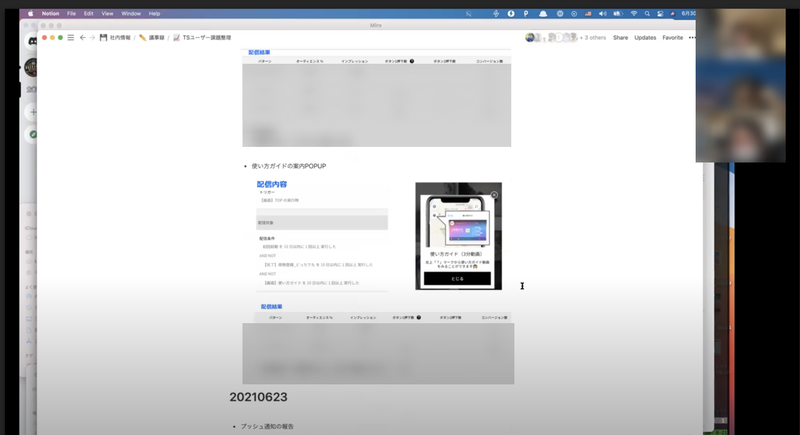Open the phone popup preview image
Screen dimensions: 800x435
pyautogui.click(x=458, y=236)
